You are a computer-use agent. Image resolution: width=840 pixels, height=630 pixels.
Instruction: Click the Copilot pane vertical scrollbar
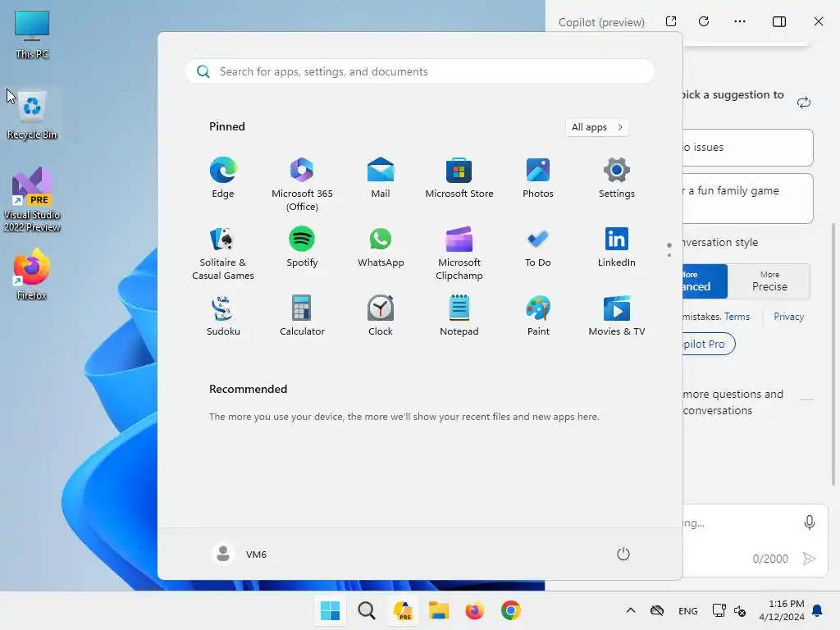coord(833,354)
